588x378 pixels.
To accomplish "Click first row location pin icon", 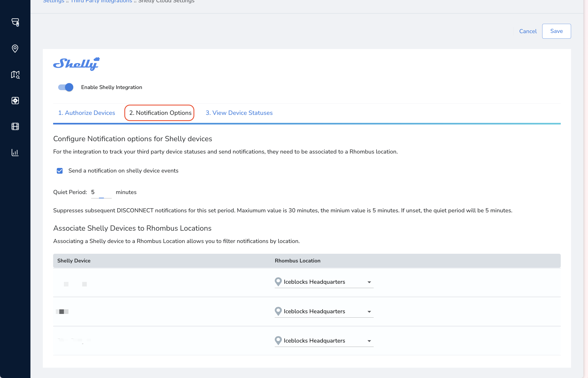I will click(x=278, y=282).
